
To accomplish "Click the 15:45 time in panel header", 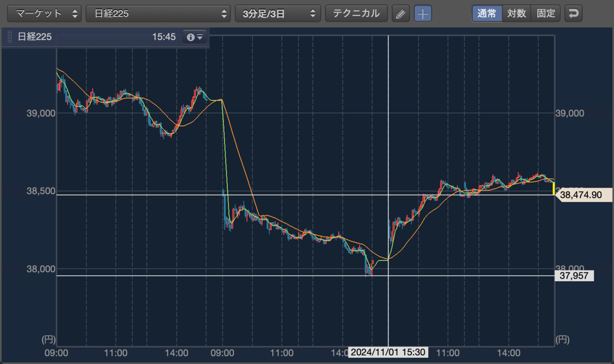I will pos(164,37).
